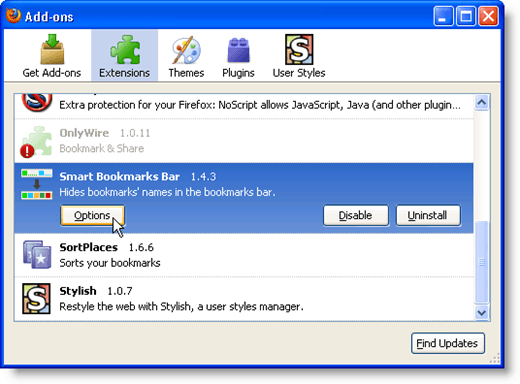Maximize the Add-ons window
The height and width of the screenshot is (384, 520).
tap(466, 16)
